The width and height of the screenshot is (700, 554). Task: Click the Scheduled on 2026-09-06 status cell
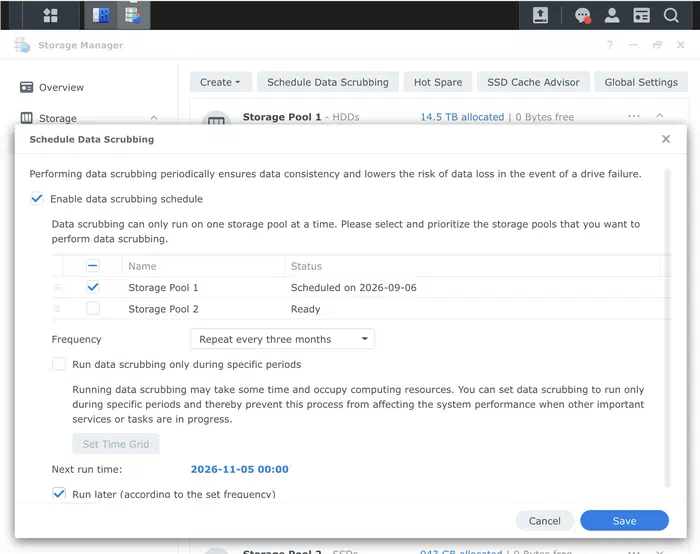pyautogui.click(x=354, y=287)
